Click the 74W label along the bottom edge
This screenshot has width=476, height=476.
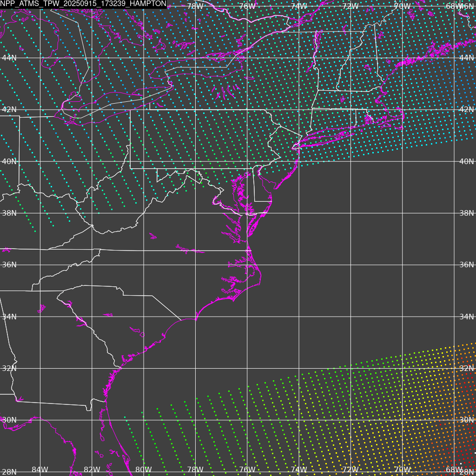(x=299, y=469)
